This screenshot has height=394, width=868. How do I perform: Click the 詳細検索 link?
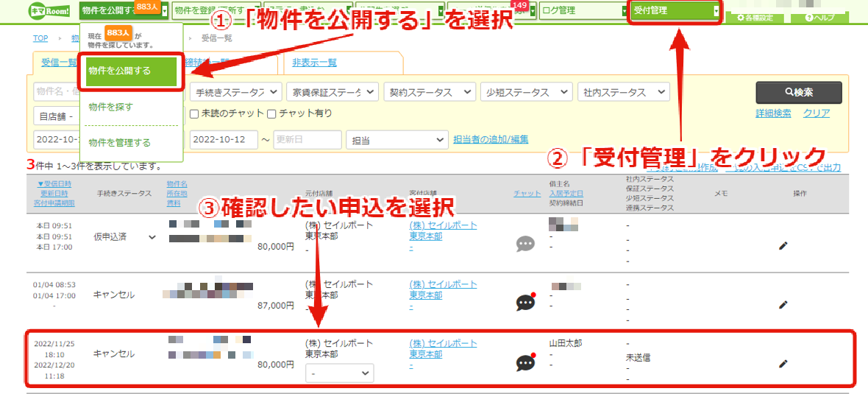pos(773,113)
